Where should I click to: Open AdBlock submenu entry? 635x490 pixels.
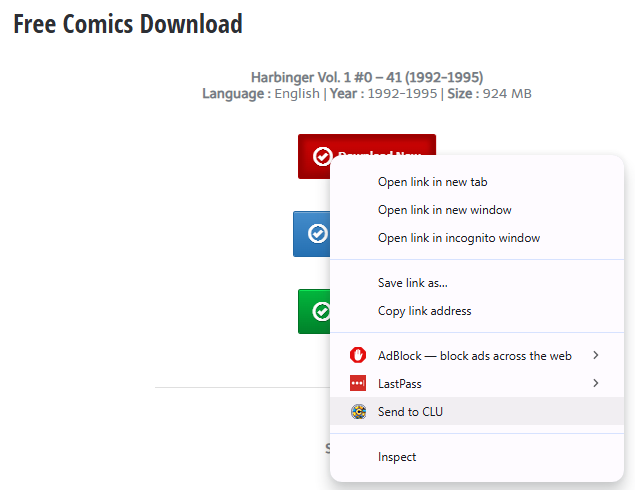pyautogui.click(x=477, y=356)
